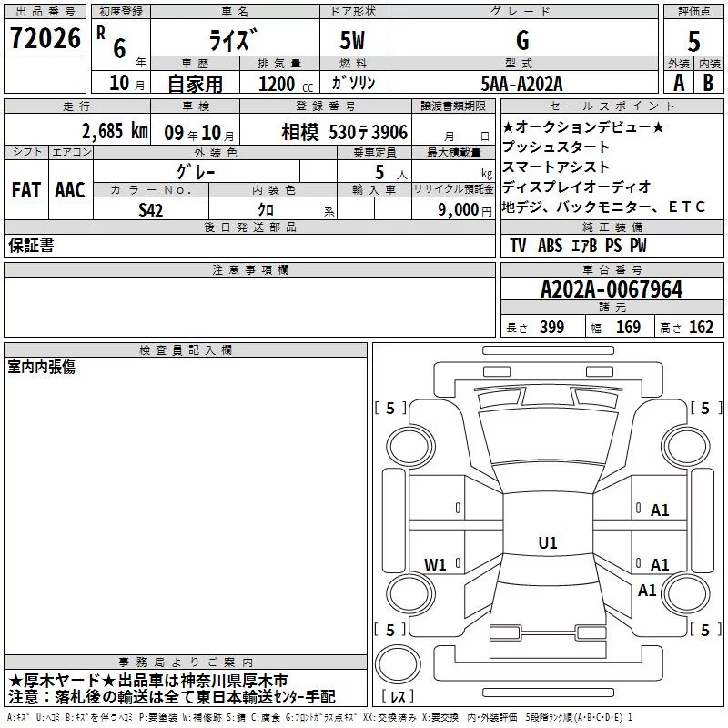The width and height of the screenshot is (728, 728).
Task: Click seating capacity 5 人
Action: tap(391, 173)
